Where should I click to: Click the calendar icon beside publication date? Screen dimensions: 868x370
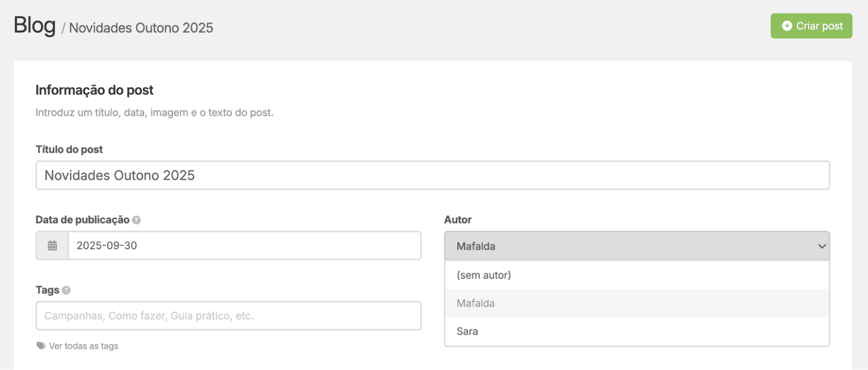point(52,246)
